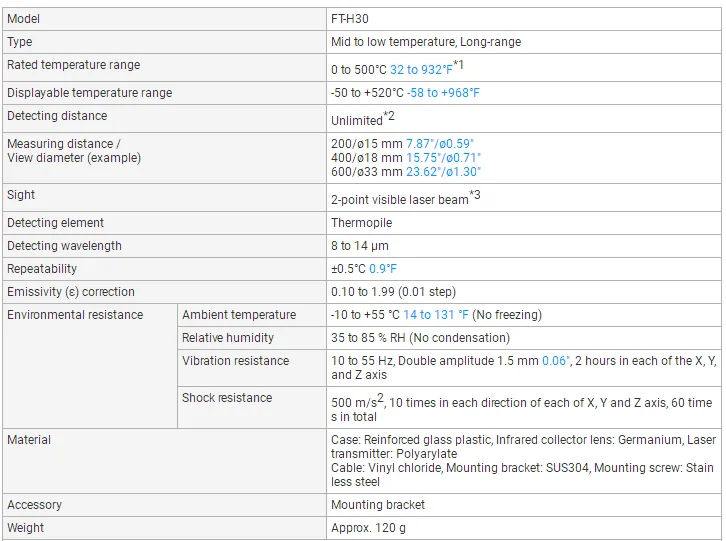Select the 'Detecting distance' row label
This screenshot has width=726, height=541.
[x=57, y=116]
